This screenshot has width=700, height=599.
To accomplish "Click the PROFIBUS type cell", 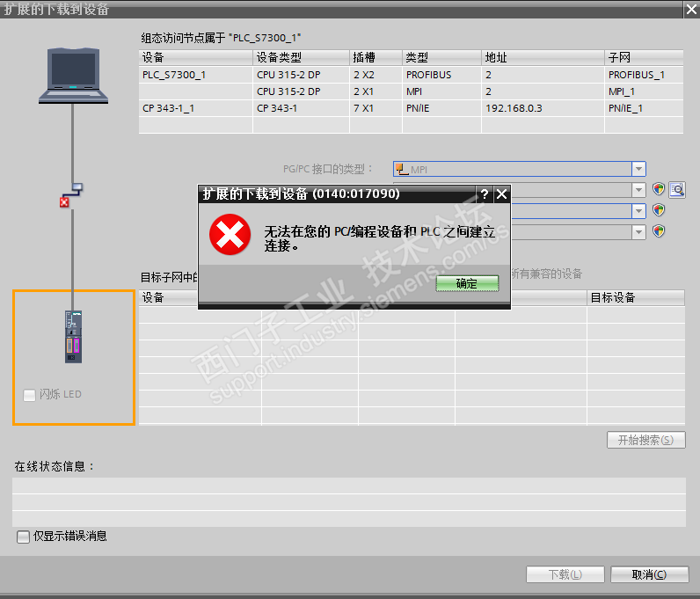I will (441, 75).
